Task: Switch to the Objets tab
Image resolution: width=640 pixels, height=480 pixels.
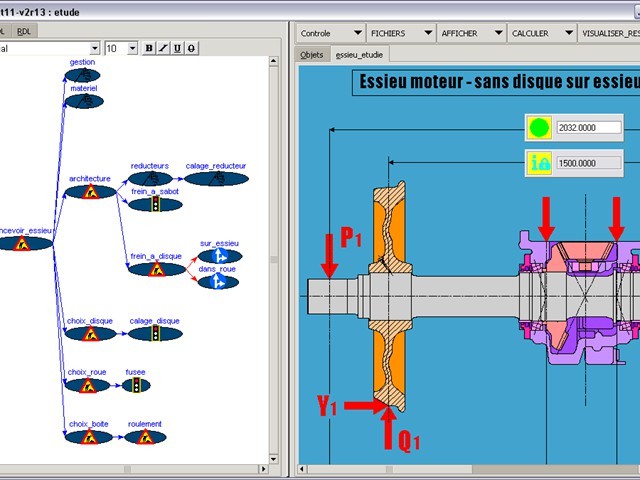Action: 312,55
